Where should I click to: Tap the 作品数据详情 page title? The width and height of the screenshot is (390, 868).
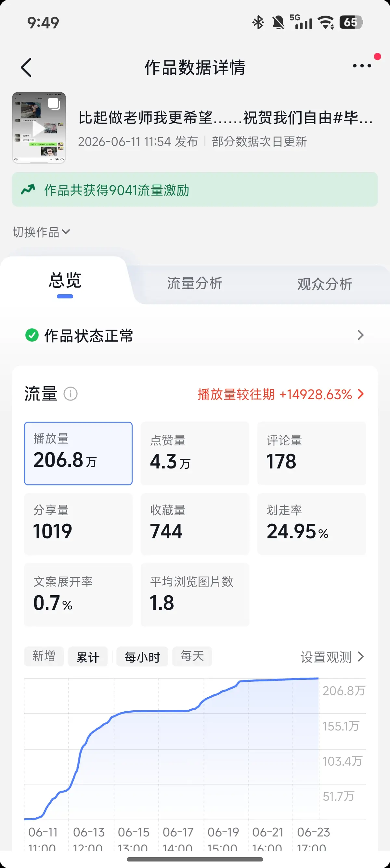195,67
